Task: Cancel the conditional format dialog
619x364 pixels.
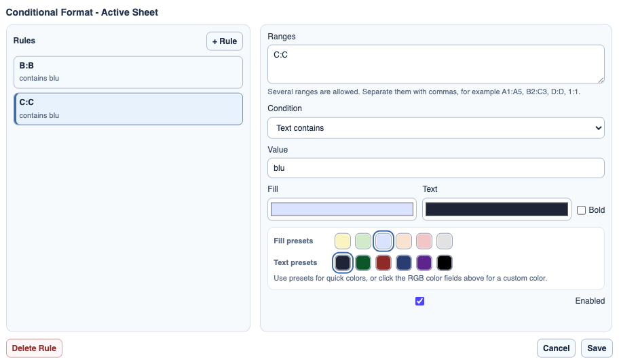Action: pyautogui.click(x=556, y=348)
